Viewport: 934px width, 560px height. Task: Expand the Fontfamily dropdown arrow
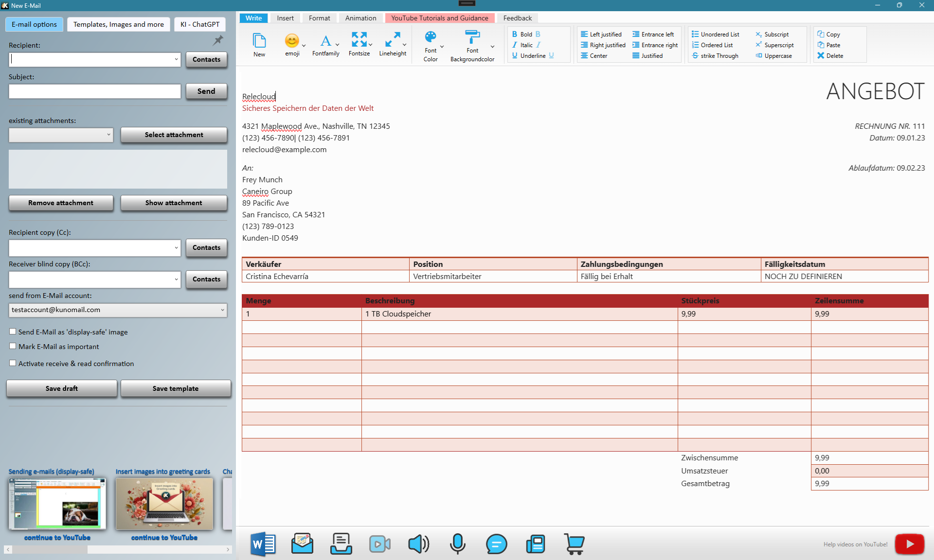pyautogui.click(x=338, y=45)
